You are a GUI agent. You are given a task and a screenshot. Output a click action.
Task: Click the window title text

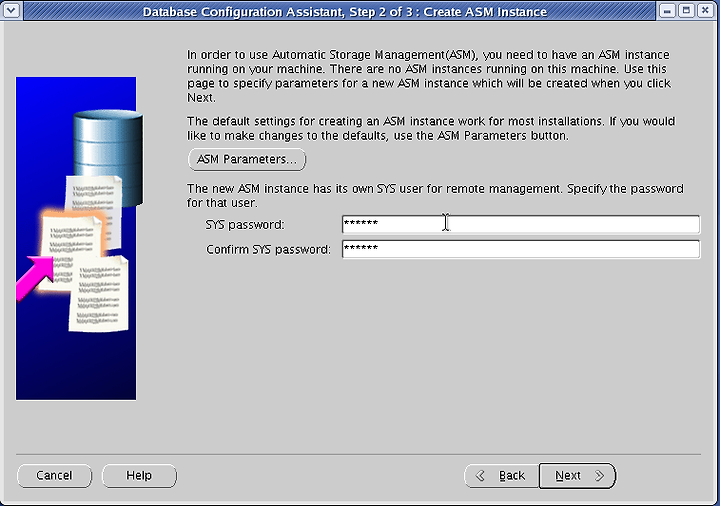pos(345,11)
